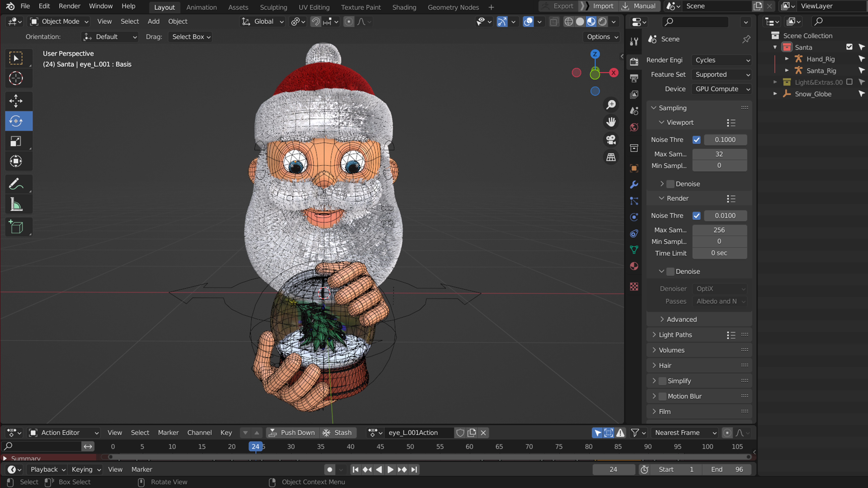Click the viewport zoom magnifier icon

tap(611, 105)
